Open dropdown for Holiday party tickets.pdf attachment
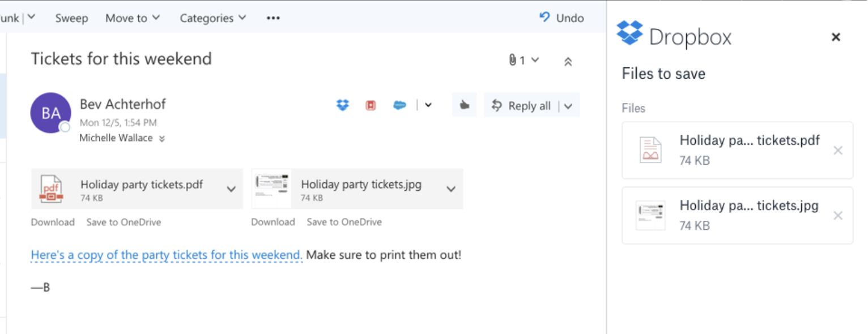Viewport: 868px width, 334px height. click(231, 189)
